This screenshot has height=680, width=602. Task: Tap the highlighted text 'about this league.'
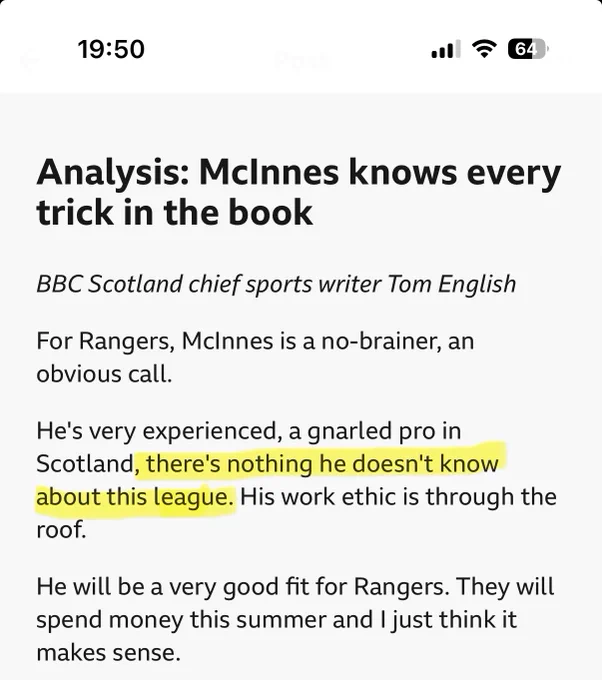pyautogui.click(x=135, y=497)
